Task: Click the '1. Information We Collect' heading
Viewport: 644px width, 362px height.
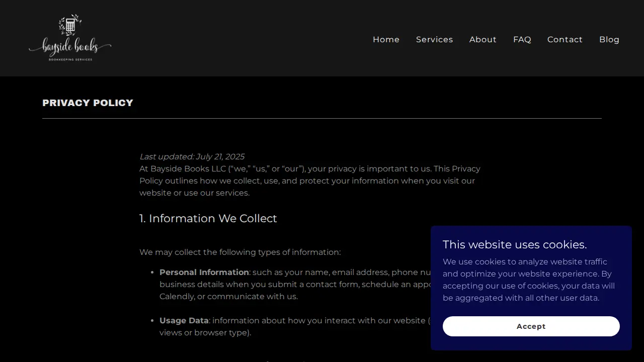Action: click(x=208, y=219)
